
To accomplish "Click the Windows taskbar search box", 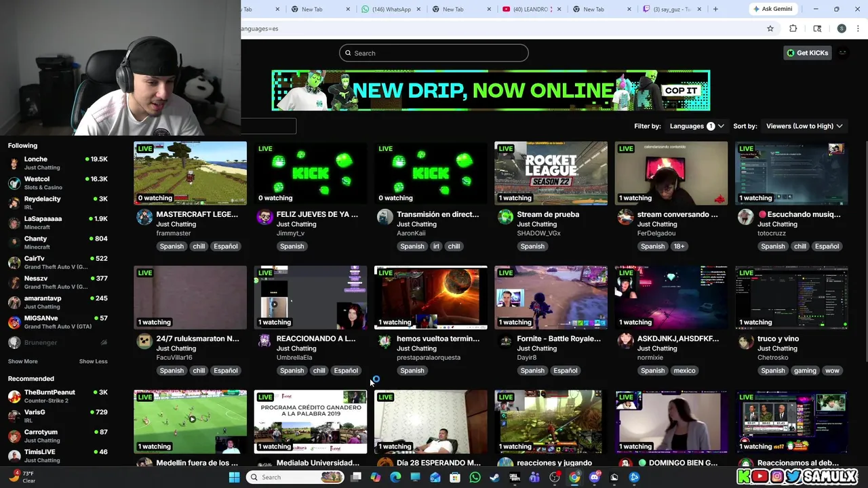I will click(294, 477).
